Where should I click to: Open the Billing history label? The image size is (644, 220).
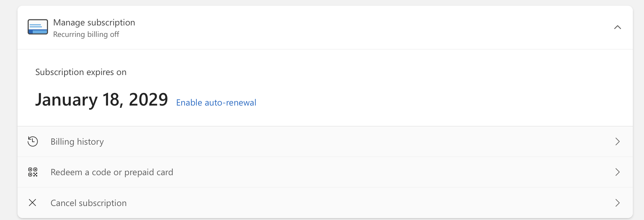tap(77, 141)
